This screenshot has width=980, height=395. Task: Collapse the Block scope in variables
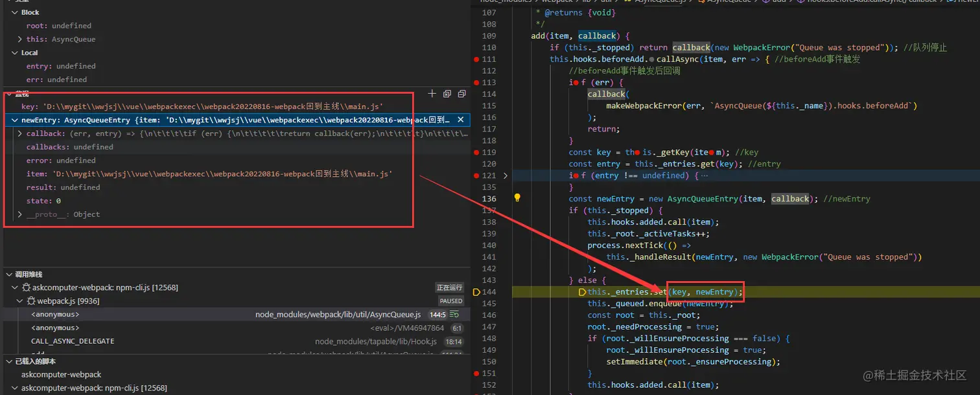coord(15,12)
